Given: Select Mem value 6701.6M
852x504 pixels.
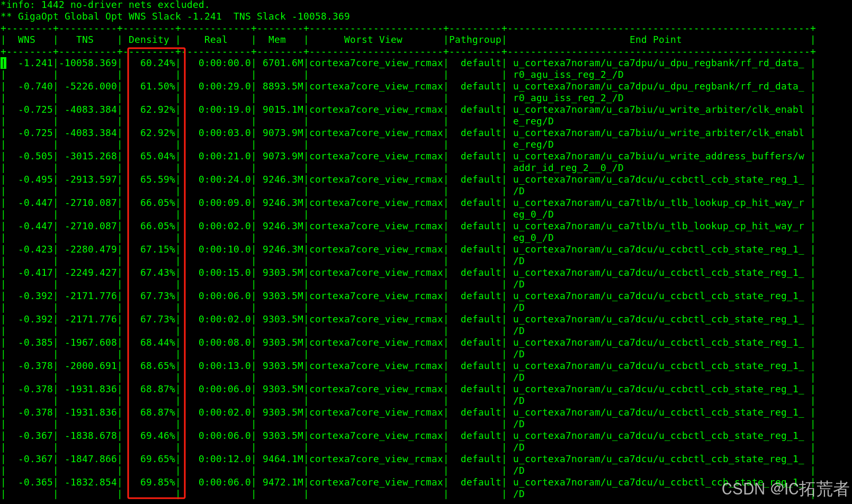Looking at the screenshot, I should [x=283, y=63].
